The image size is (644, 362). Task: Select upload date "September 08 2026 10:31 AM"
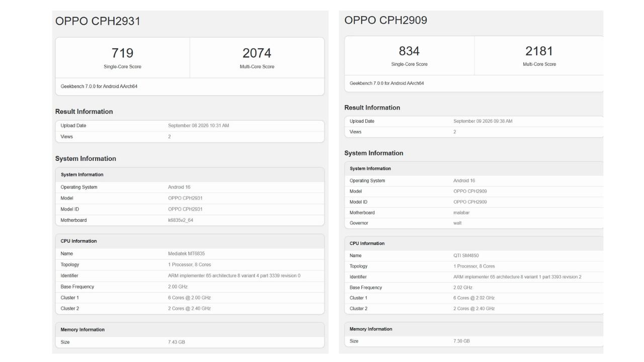pyautogui.click(x=198, y=126)
